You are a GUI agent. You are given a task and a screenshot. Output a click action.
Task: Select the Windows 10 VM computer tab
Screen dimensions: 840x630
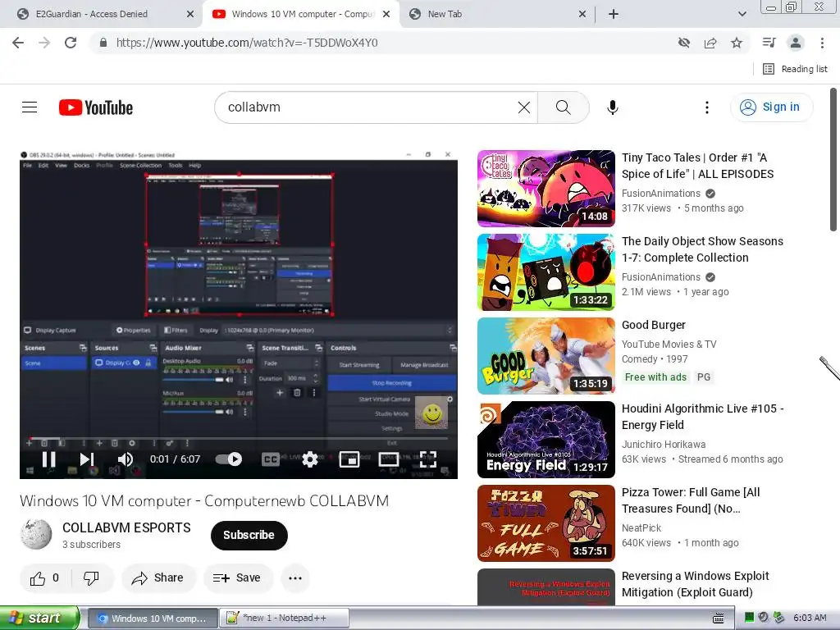(302, 14)
